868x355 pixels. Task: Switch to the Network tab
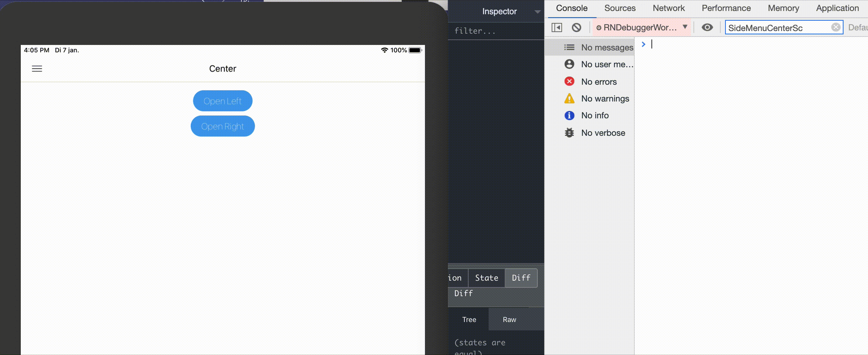point(669,8)
